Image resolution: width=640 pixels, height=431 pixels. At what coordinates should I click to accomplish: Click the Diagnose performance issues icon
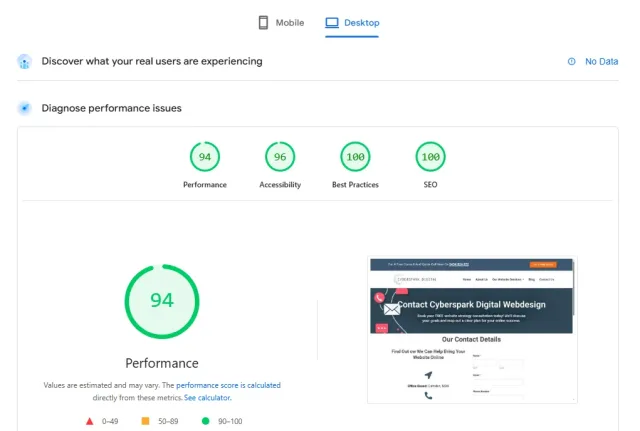point(25,108)
